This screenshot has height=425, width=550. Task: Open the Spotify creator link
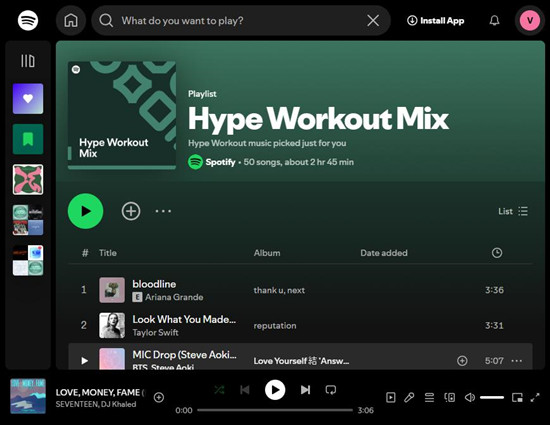pos(220,162)
